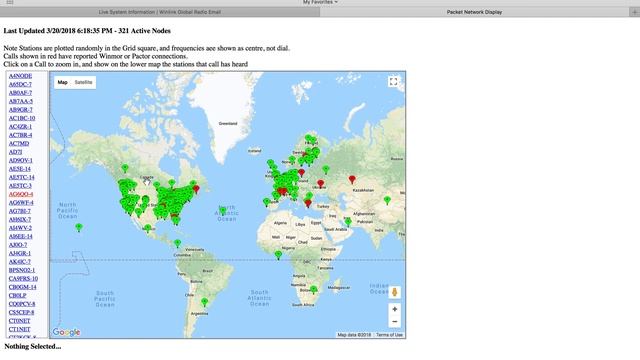The height and width of the screenshot is (360, 640).
Task: Zoom in with the map plus button
Action: pyautogui.click(x=394, y=309)
